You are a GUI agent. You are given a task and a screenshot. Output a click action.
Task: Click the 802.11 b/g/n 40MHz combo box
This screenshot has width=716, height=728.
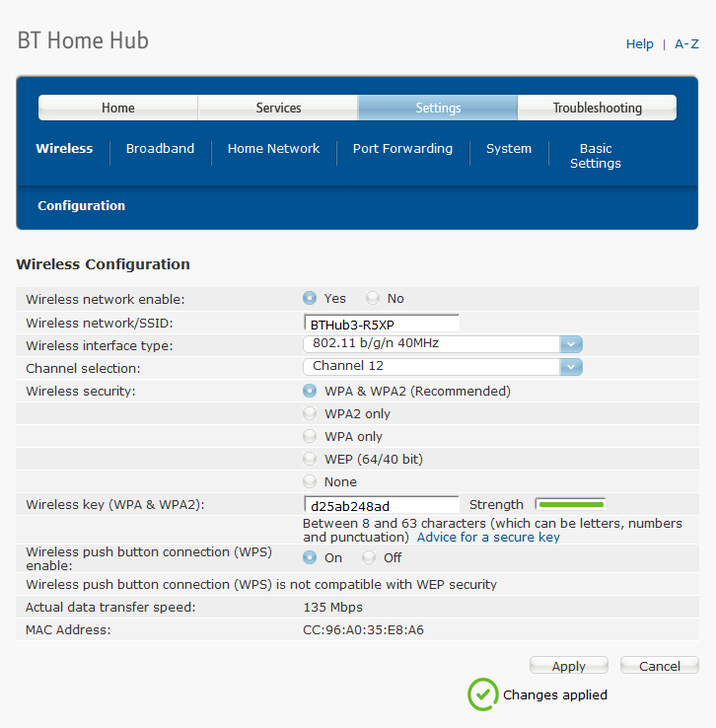pos(443,344)
